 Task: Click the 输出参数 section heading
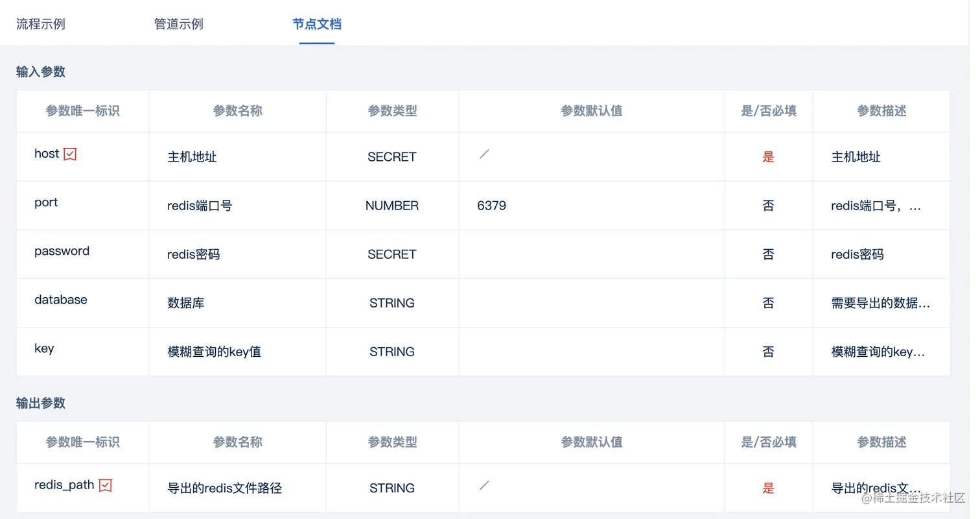pyautogui.click(x=41, y=403)
